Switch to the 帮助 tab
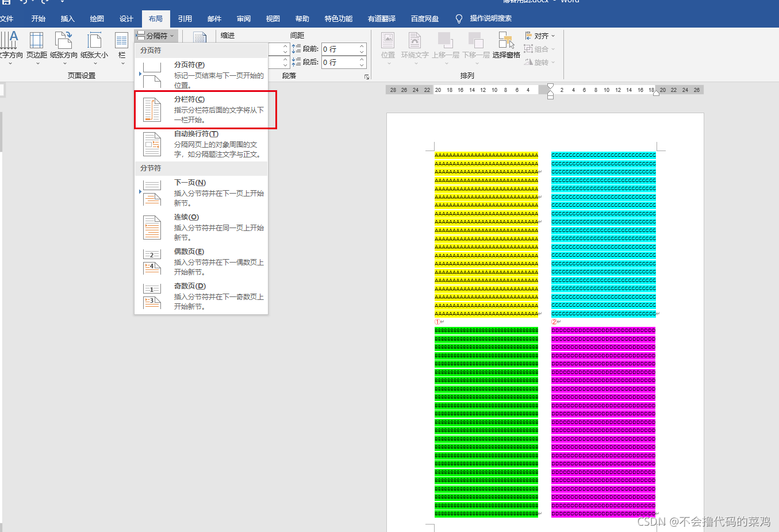The image size is (779, 532). click(302, 19)
